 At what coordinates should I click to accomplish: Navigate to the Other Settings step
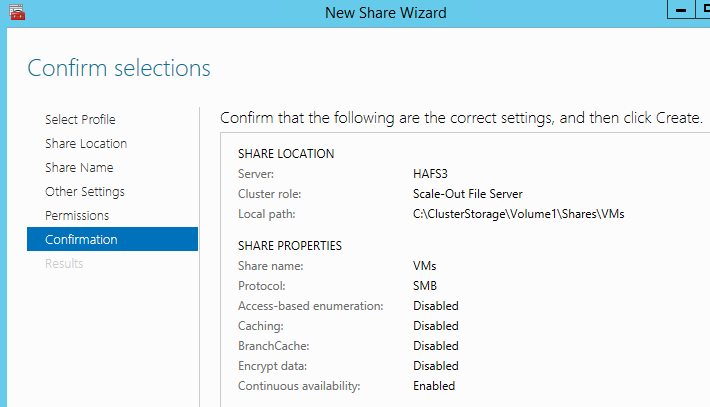pyautogui.click(x=85, y=192)
